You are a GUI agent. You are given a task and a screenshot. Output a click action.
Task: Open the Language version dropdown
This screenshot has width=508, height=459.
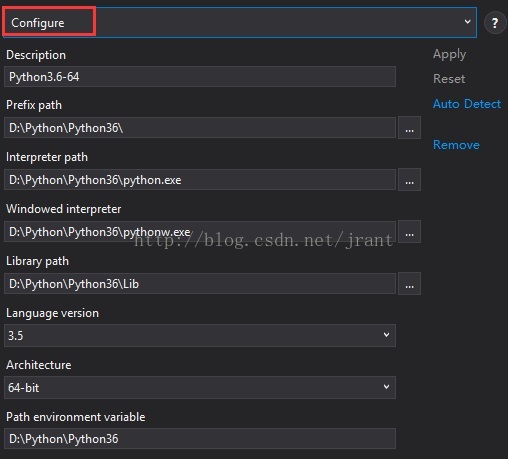click(200, 335)
